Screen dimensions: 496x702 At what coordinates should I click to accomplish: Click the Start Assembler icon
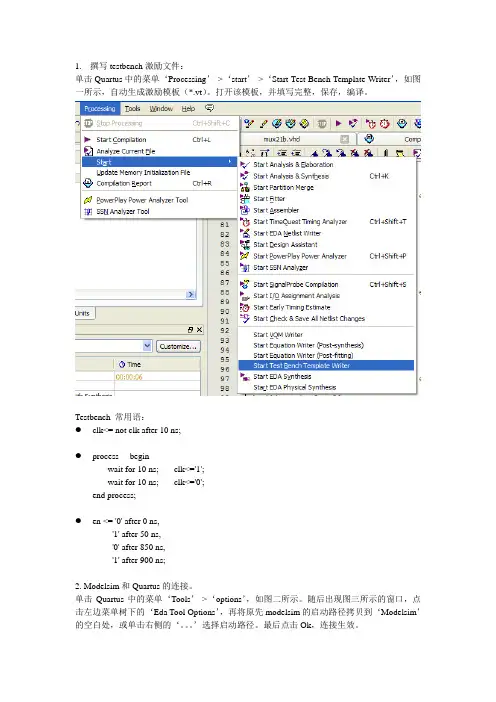coord(245,210)
